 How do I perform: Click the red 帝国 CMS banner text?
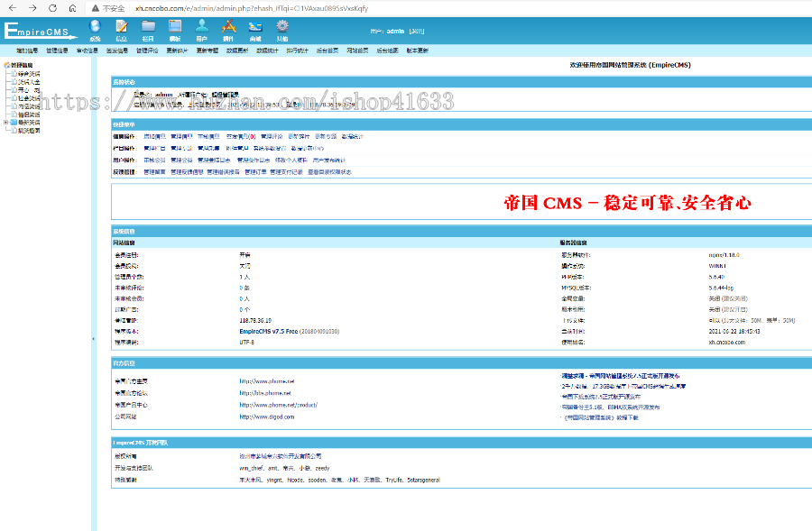coord(628,202)
